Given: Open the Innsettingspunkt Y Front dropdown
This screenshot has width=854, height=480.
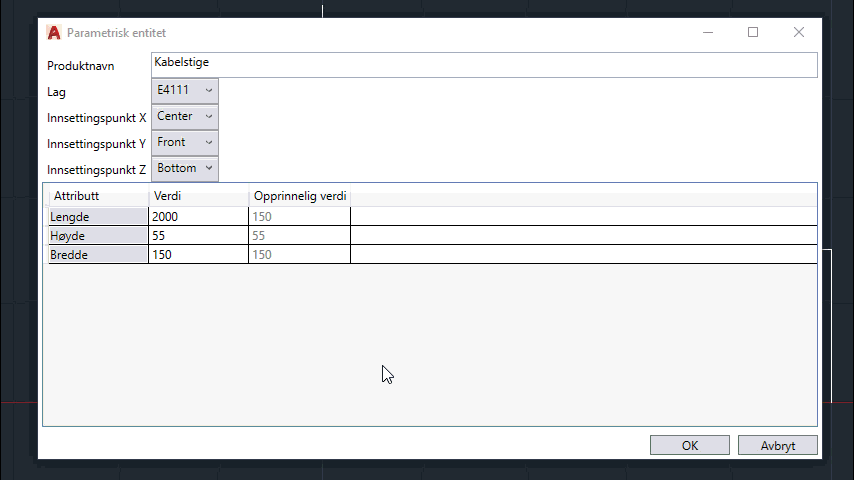Looking at the screenshot, I should pyautogui.click(x=185, y=142).
